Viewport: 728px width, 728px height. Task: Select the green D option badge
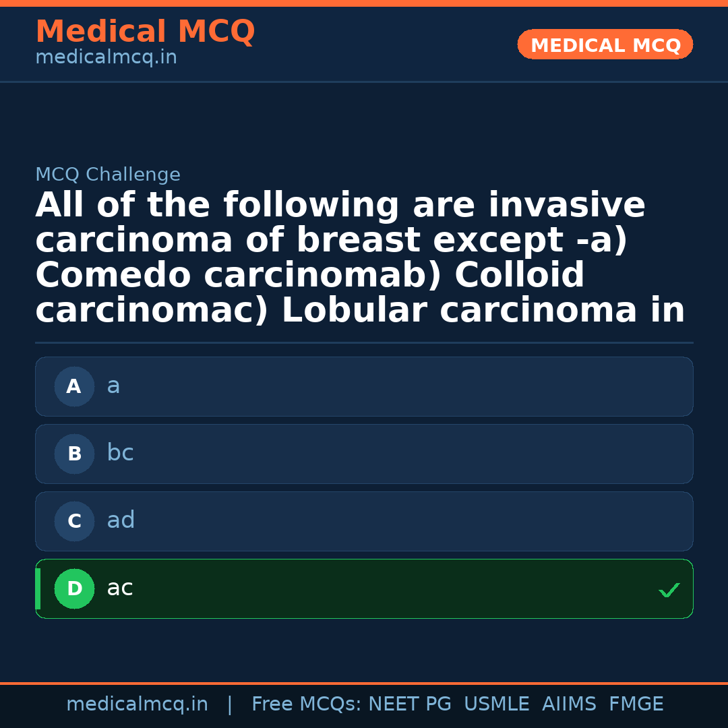pyautogui.click(x=74, y=588)
